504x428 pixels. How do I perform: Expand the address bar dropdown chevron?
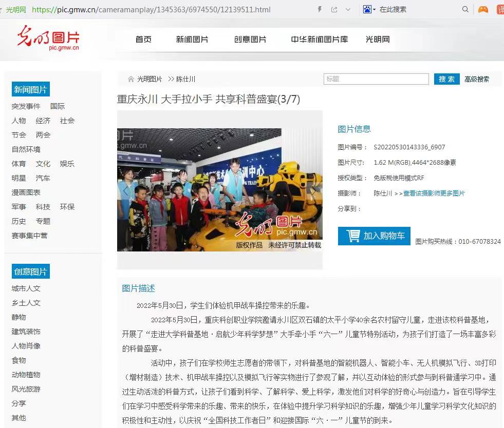348,9
